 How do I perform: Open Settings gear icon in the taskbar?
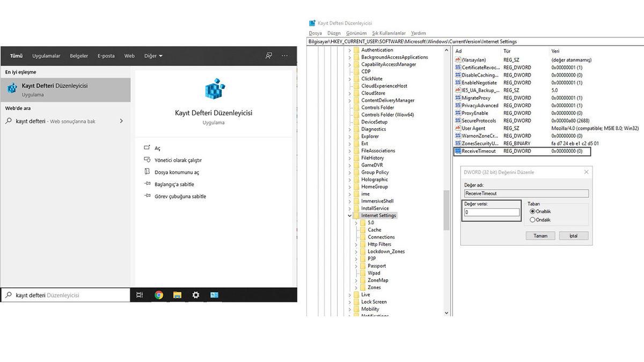tap(196, 295)
